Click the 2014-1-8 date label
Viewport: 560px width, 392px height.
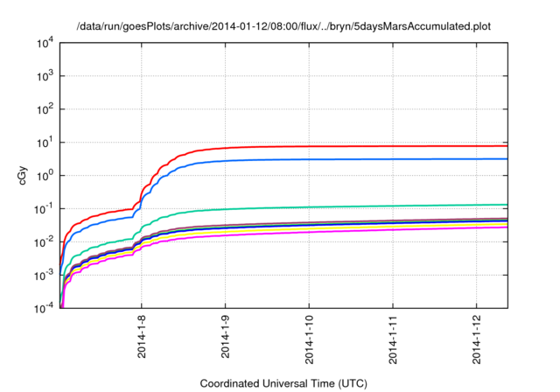pyautogui.click(x=142, y=337)
